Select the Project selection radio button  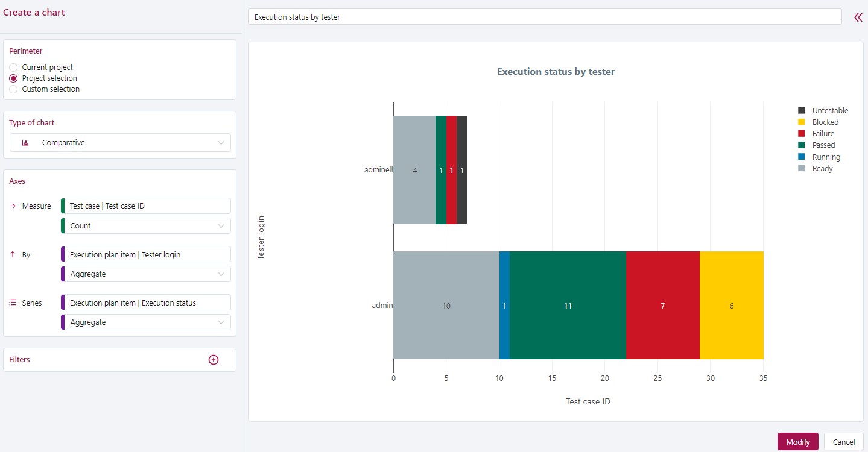pyautogui.click(x=13, y=78)
